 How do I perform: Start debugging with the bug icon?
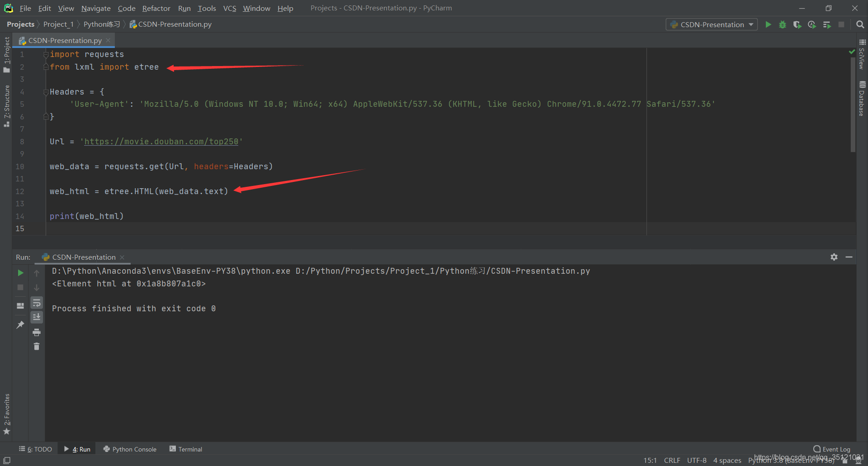point(783,24)
